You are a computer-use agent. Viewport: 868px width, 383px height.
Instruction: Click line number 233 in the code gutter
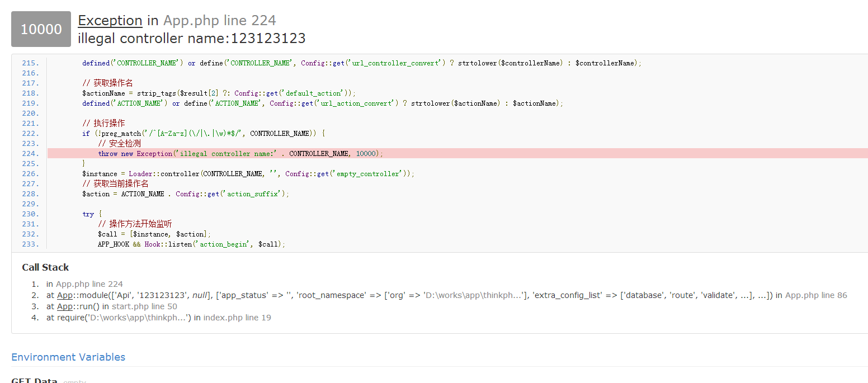30,244
